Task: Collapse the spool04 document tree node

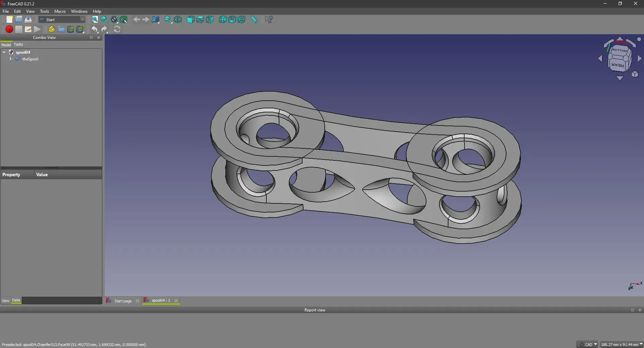Action: click(x=4, y=52)
